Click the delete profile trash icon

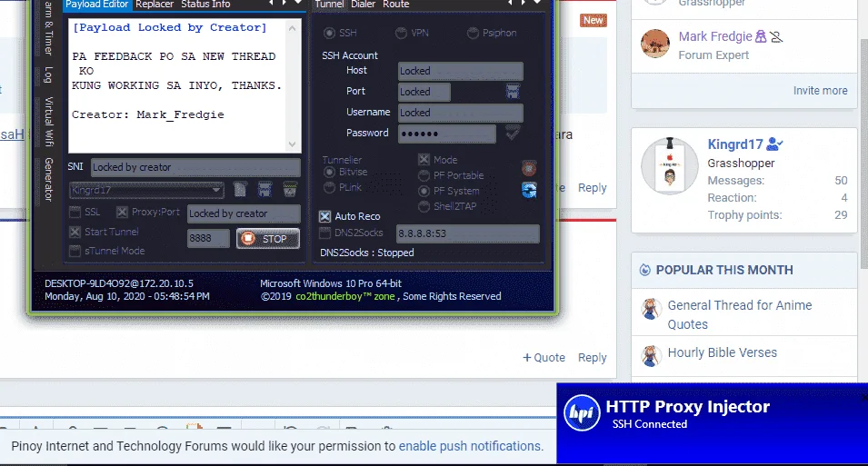290,189
